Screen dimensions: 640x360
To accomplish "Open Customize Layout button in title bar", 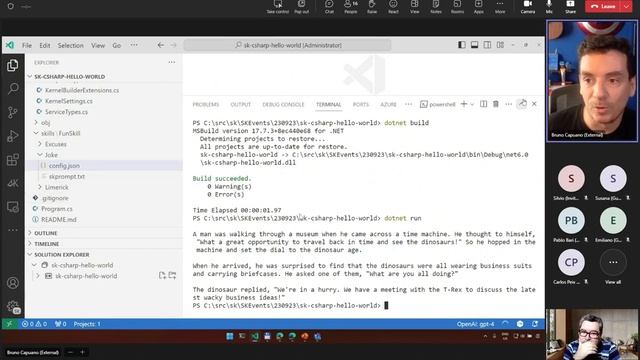I will (500, 45).
